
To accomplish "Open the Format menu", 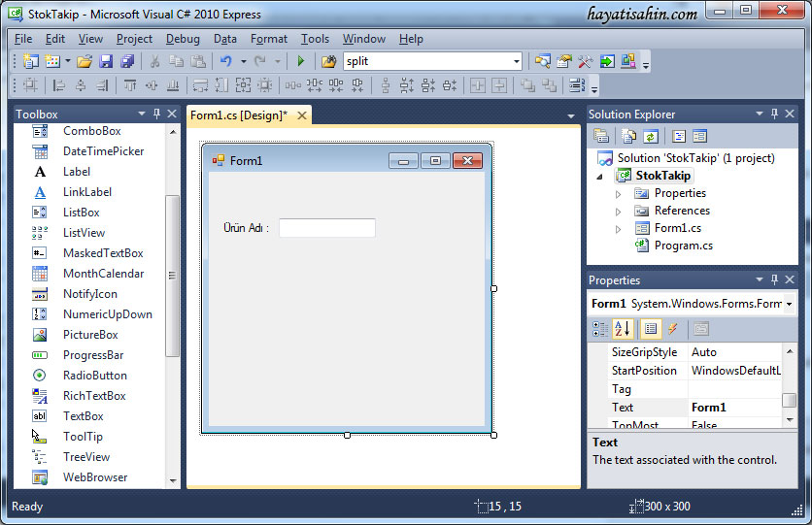I will [x=269, y=39].
